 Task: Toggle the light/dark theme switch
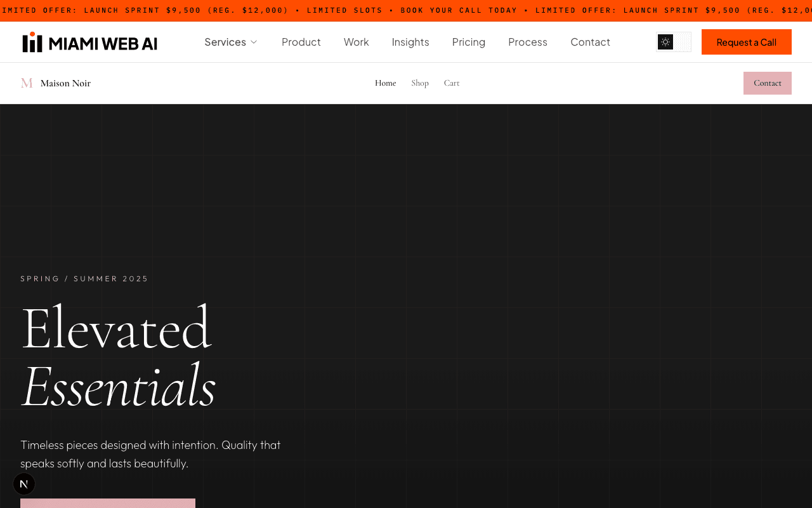(674, 43)
